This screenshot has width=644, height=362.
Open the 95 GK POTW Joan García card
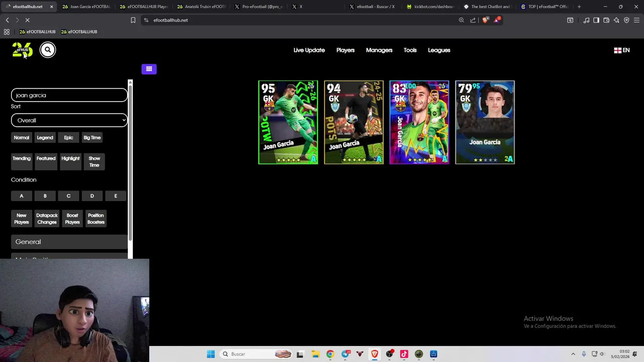pyautogui.click(x=288, y=122)
